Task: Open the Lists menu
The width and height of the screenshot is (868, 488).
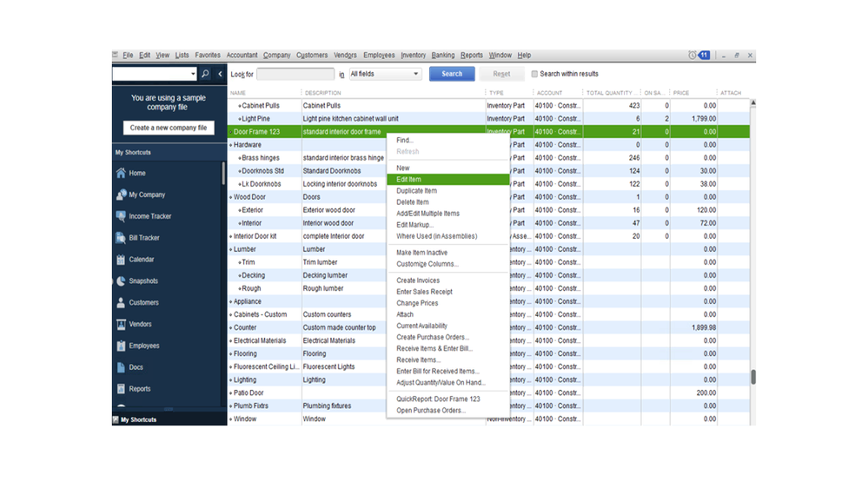Action: [x=182, y=56]
